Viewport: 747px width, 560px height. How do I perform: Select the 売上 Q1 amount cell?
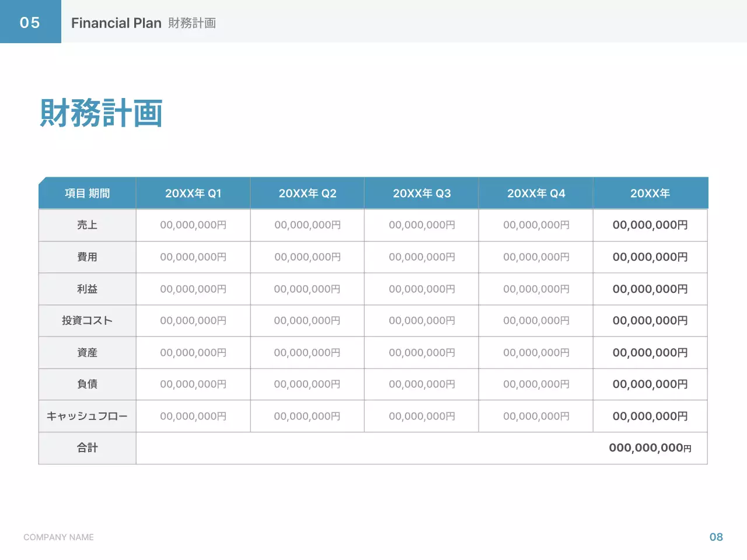tap(193, 225)
